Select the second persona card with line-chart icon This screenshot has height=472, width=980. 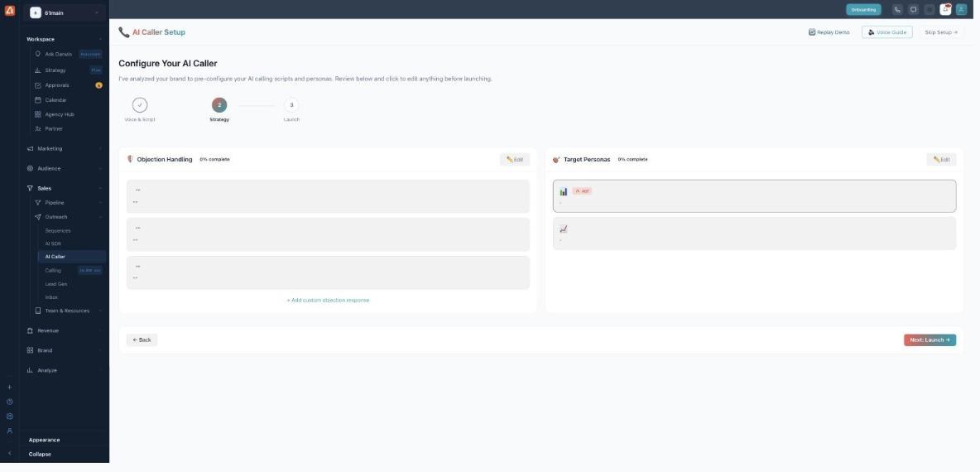(754, 234)
